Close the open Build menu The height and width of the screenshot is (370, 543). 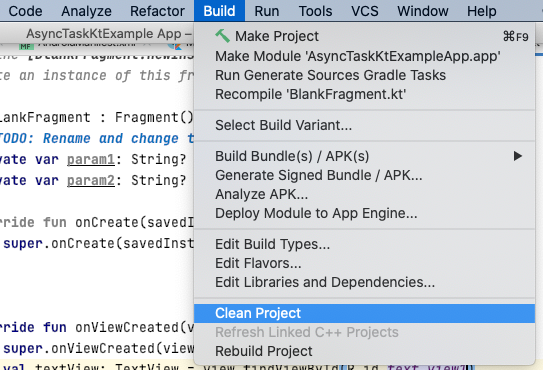click(220, 11)
